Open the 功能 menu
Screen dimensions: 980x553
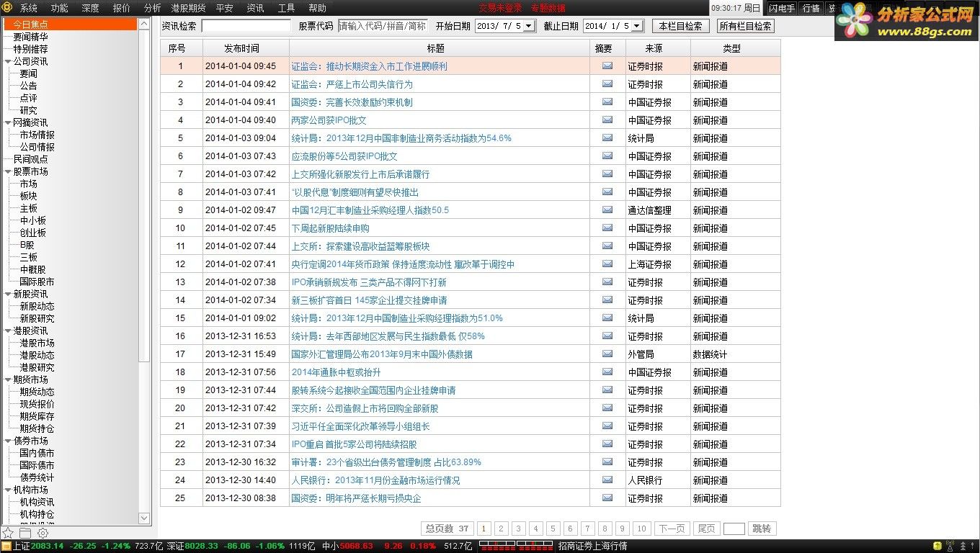pos(60,8)
